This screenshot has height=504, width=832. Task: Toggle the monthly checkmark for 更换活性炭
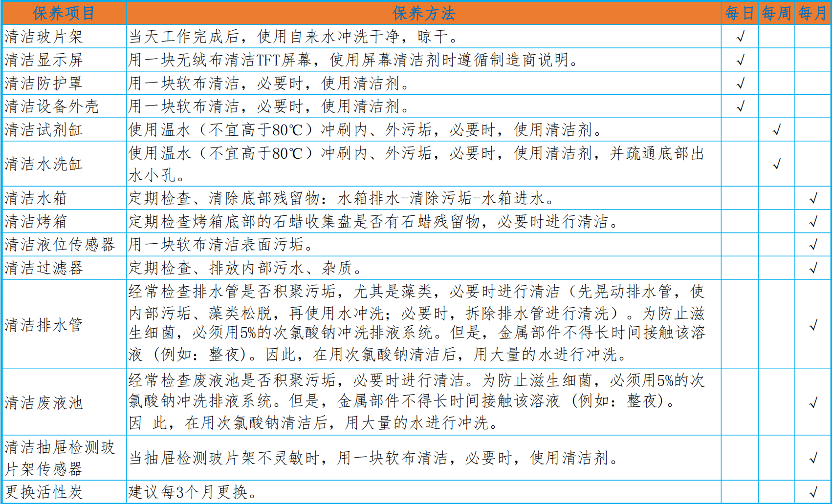[813, 492]
